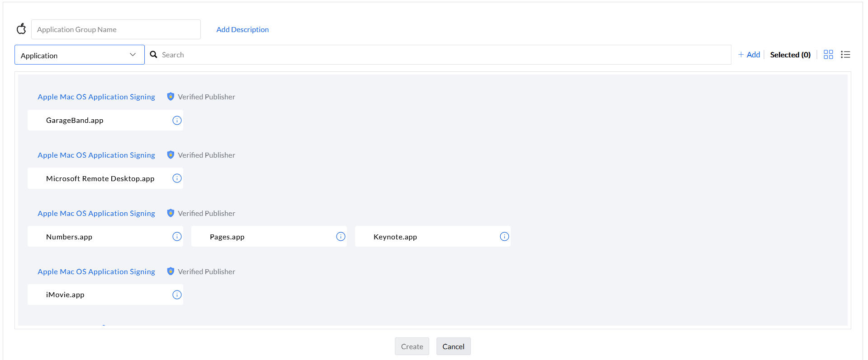Click the Application Group Name field
This screenshot has height=360, width=868.
[x=116, y=29]
